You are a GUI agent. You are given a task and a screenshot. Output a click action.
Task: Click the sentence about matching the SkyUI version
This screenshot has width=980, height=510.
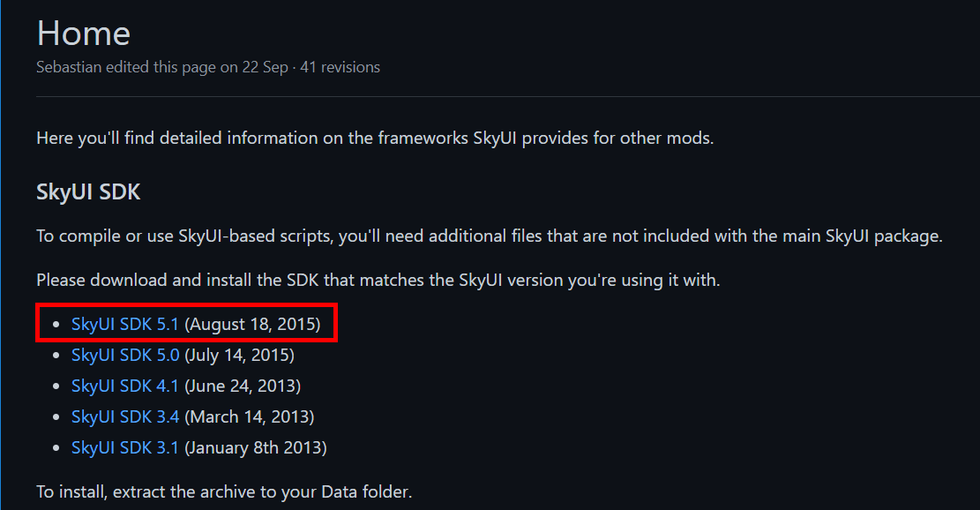378,280
